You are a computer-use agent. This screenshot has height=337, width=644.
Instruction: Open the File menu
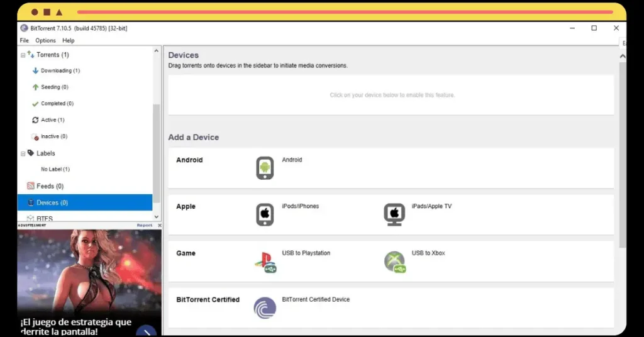(25, 40)
